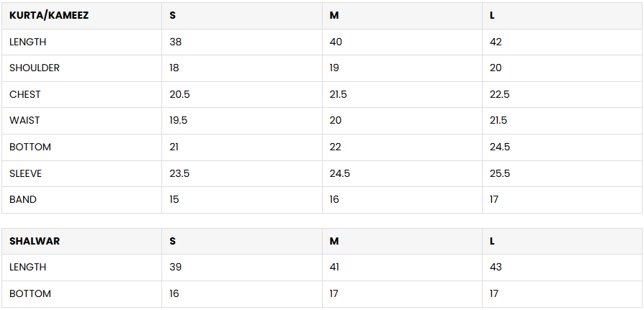Select the CHEST row label

25,94
